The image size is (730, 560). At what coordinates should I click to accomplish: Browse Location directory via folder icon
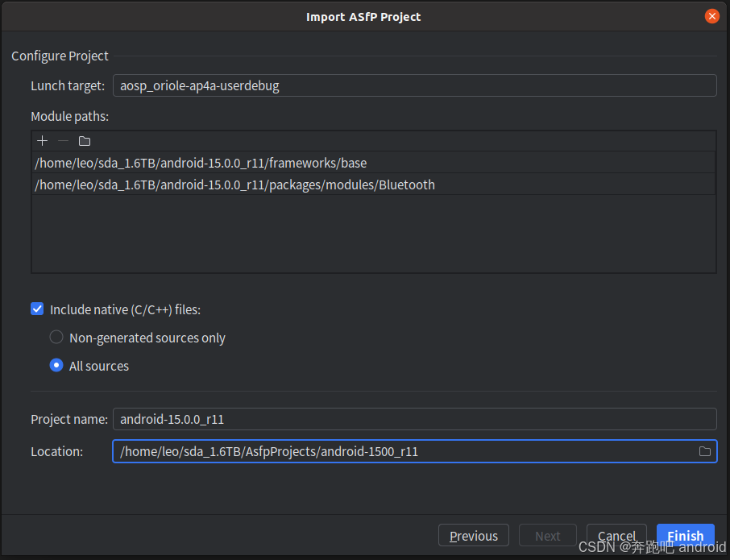coord(704,451)
